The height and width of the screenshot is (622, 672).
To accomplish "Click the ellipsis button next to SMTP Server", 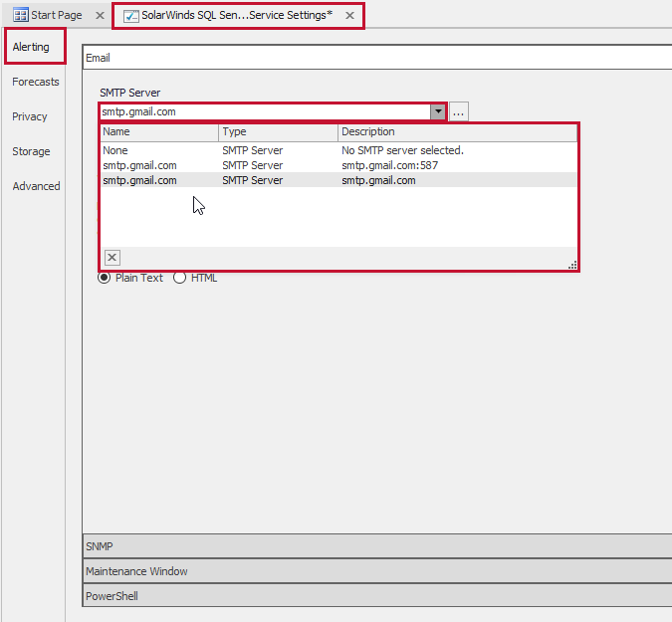I will click(459, 111).
